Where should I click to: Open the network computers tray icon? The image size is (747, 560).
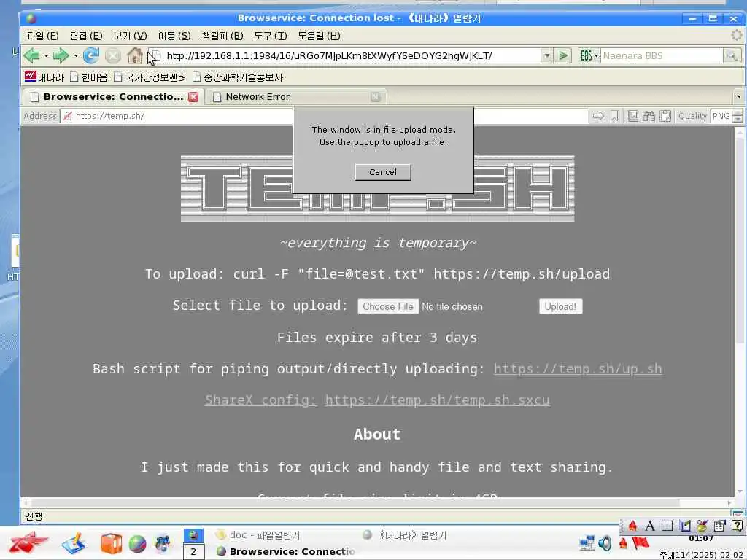click(x=587, y=542)
